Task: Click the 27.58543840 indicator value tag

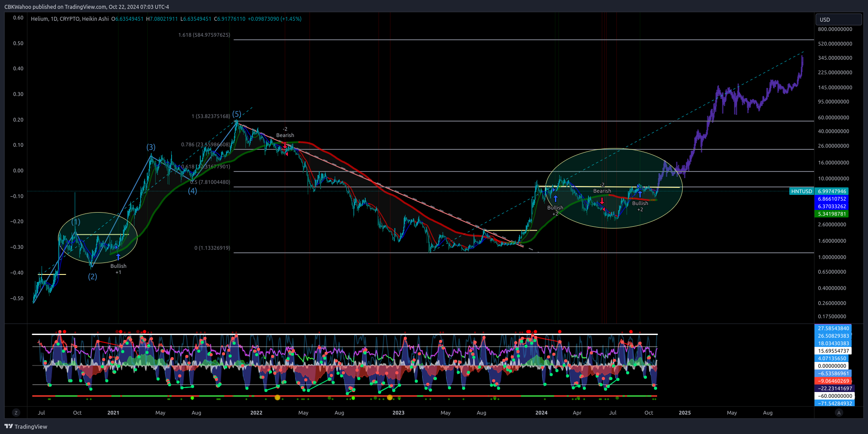Action: click(834, 328)
